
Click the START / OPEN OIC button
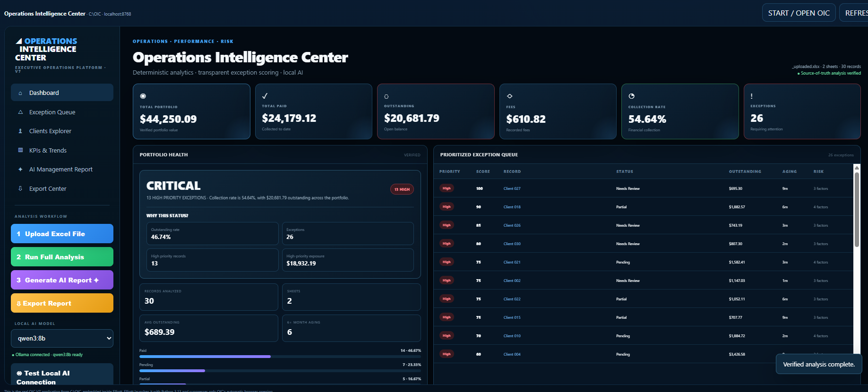click(799, 13)
